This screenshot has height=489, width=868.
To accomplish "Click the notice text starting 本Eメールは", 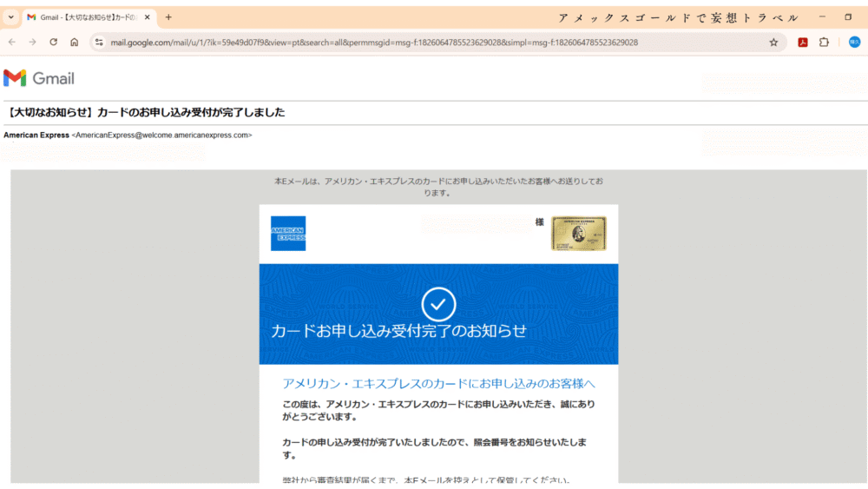I will pos(438,187).
